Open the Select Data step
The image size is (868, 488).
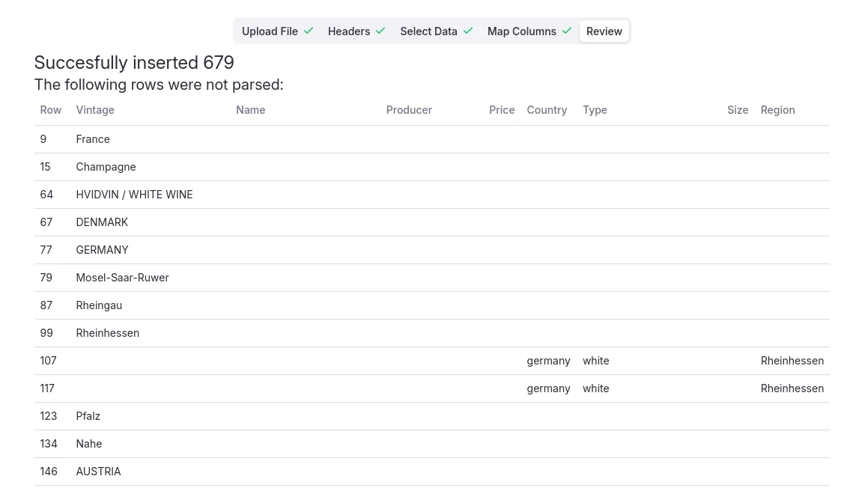428,31
